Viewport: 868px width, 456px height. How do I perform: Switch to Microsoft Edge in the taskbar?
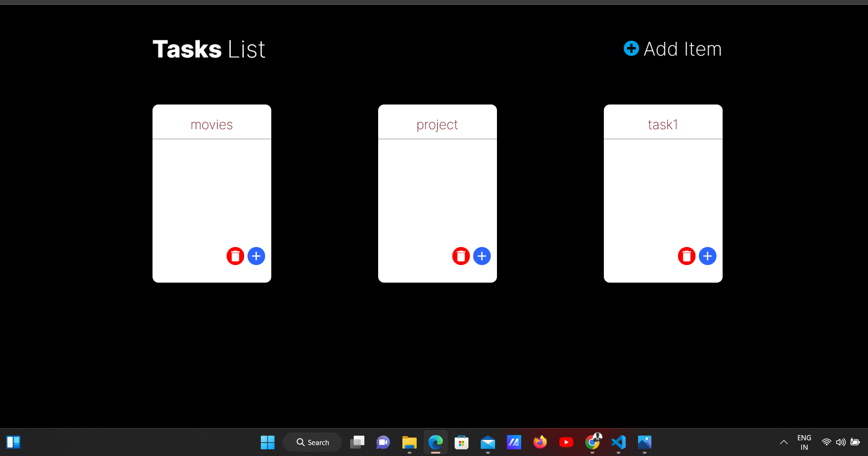(436, 442)
